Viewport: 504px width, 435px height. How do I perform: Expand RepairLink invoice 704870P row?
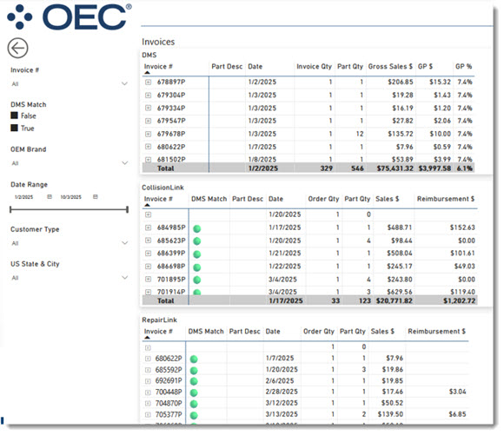[148, 403]
